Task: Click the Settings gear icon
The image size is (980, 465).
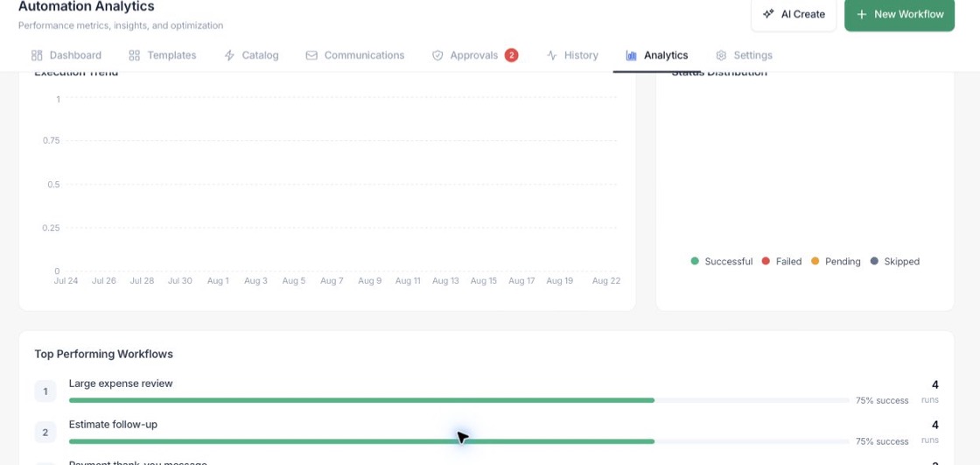Action: 721,55
